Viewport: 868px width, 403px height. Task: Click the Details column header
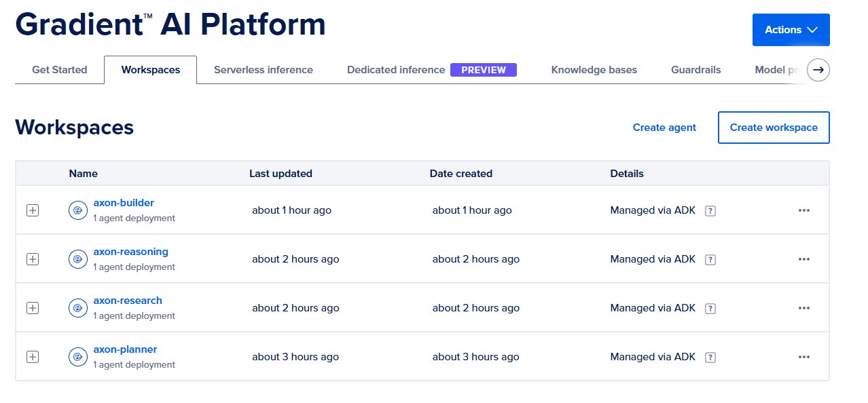627,174
